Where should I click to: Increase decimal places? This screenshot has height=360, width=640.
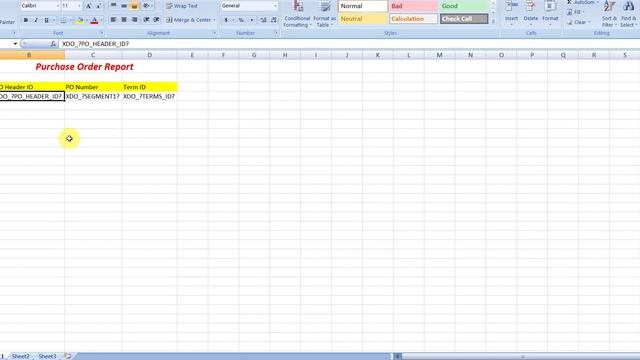[263, 20]
